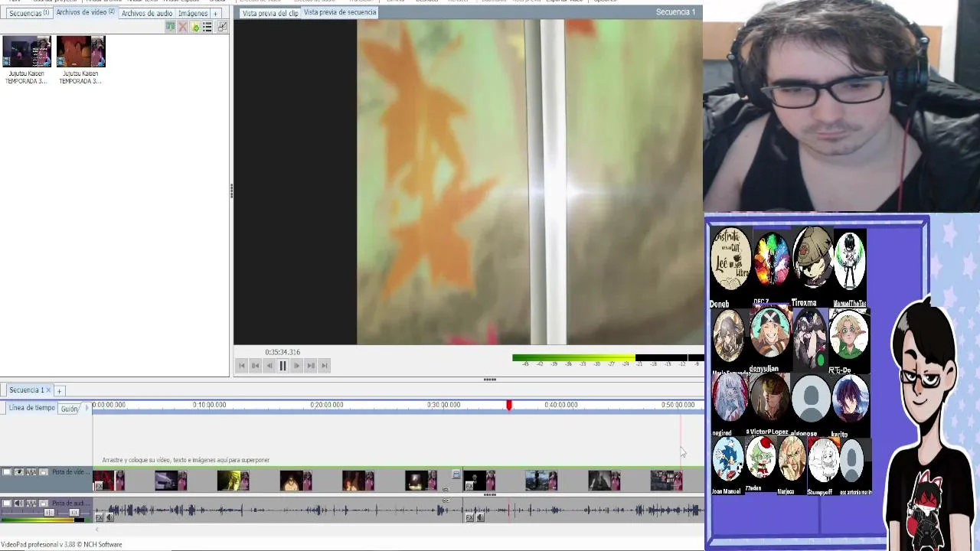Switch the bin to list view
980x551 pixels.
click(x=207, y=27)
